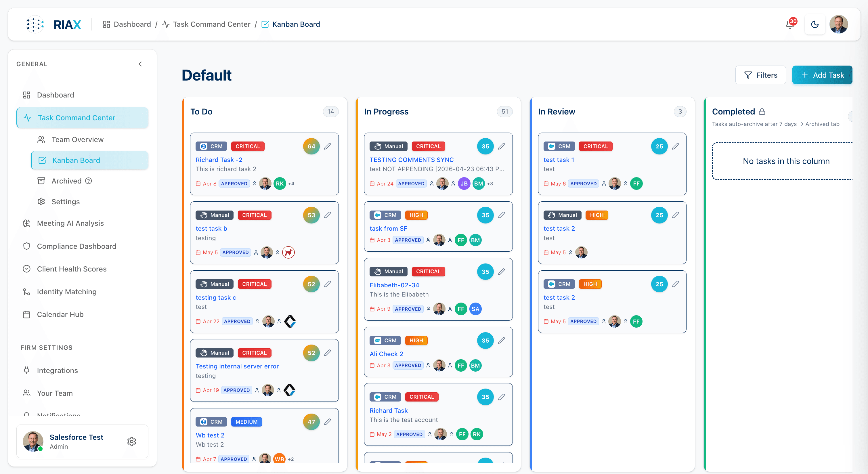Screen dimensions: 868x474
Task: Open the task from SF title
Action: tap(388, 228)
